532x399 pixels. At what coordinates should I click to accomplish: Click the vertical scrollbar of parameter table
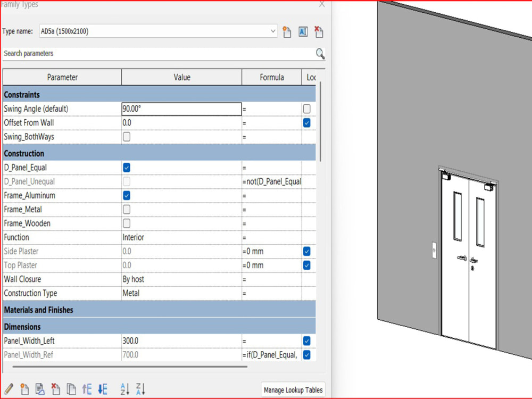(x=321, y=121)
